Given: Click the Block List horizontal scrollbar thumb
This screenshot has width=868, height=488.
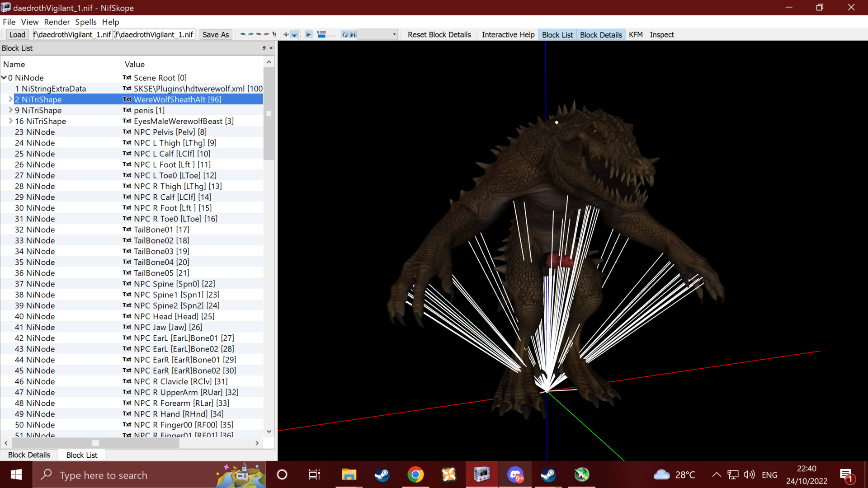Looking at the screenshot, I should 95,443.
